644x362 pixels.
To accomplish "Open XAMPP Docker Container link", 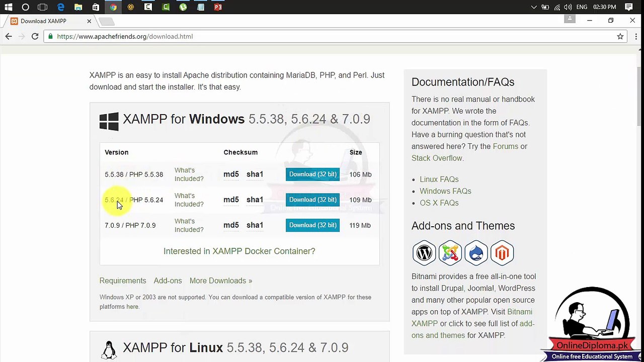I will (x=239, y=251).
